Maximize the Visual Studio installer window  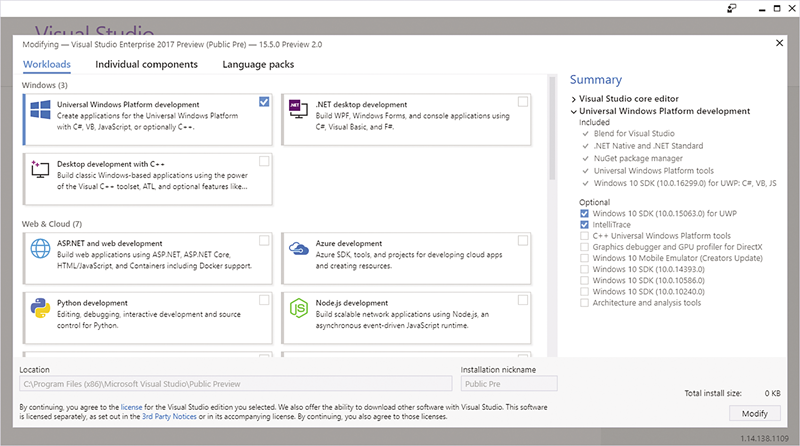777,8
